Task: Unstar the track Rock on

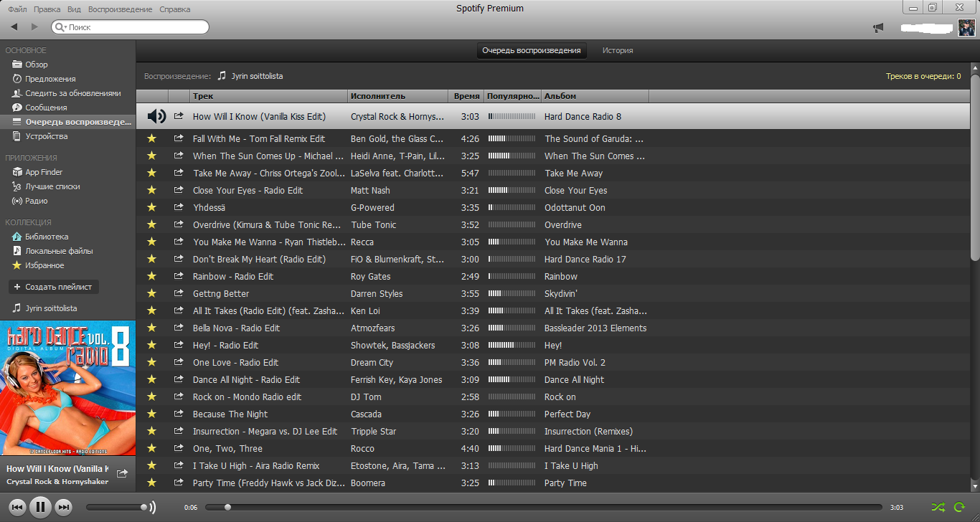Action: [x=151, y=397]
